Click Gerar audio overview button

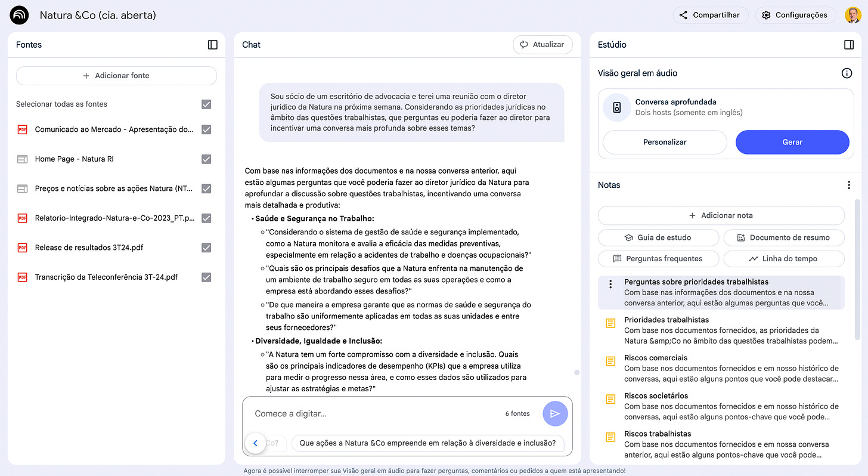click(x=792, y=142)
